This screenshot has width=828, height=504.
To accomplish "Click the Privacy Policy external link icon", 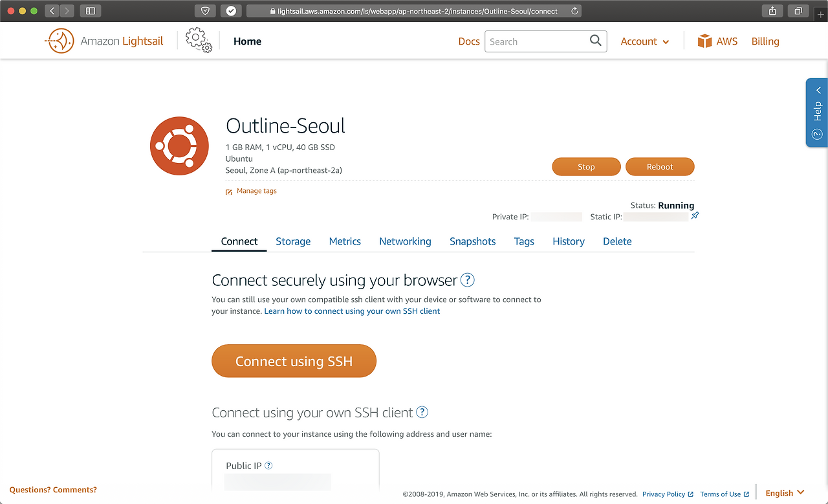I will click(691, 494).
